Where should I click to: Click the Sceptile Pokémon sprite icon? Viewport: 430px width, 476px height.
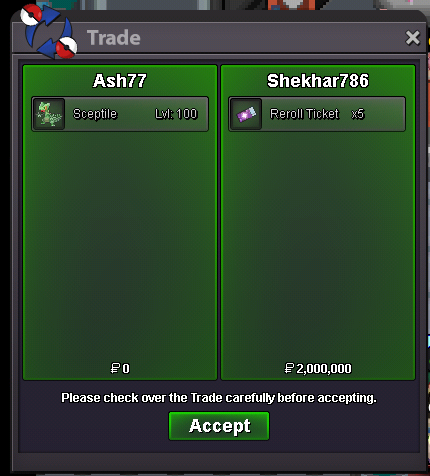click(49, 114)
